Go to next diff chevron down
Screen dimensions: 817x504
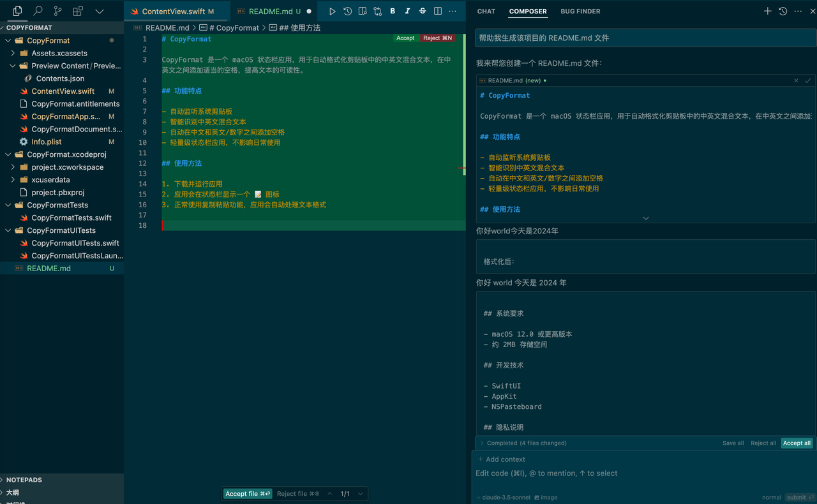click(361, 494)
